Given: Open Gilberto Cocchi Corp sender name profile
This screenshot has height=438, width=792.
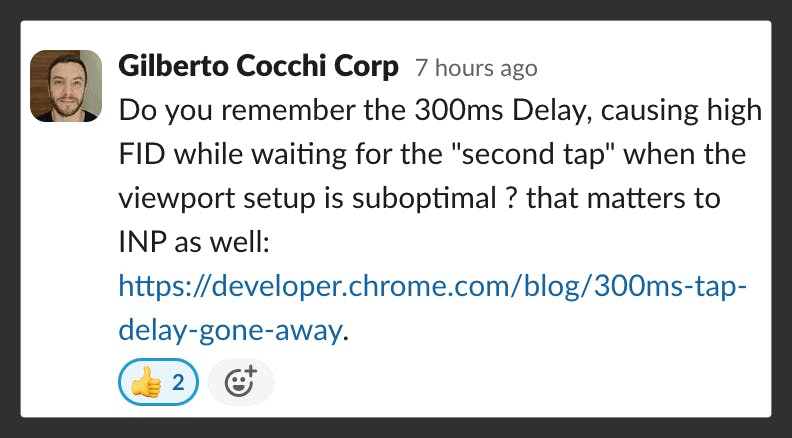Looking at the screenshot, I should (258, 68).
